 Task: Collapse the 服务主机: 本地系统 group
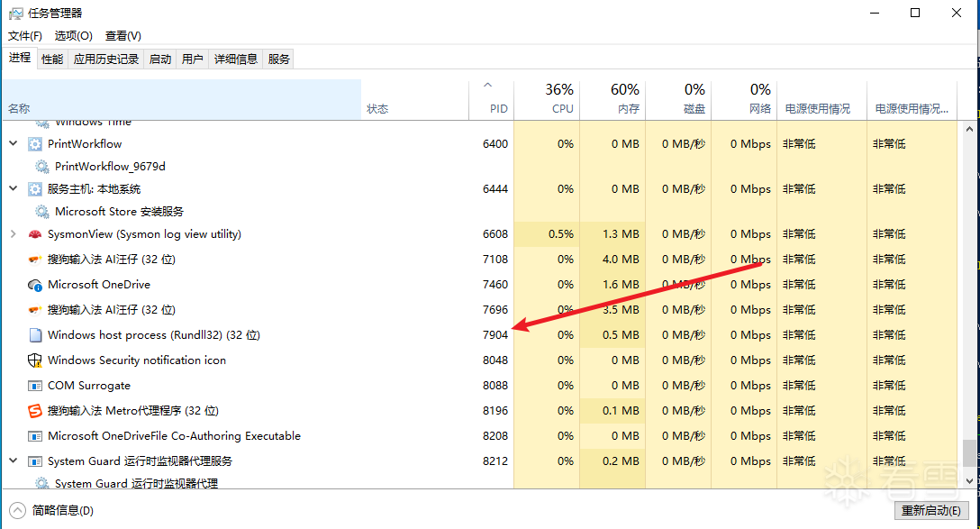13,189
